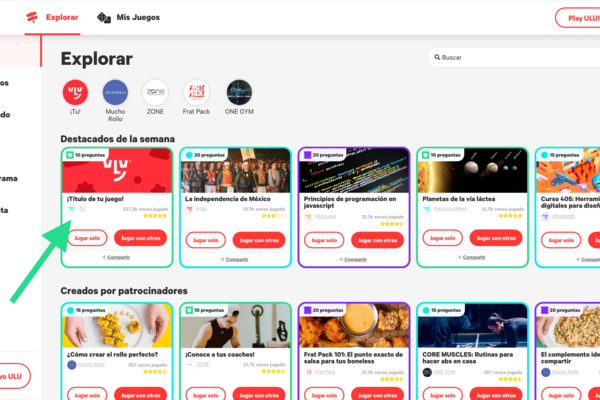Open the Explorar tab

point(52,18)
